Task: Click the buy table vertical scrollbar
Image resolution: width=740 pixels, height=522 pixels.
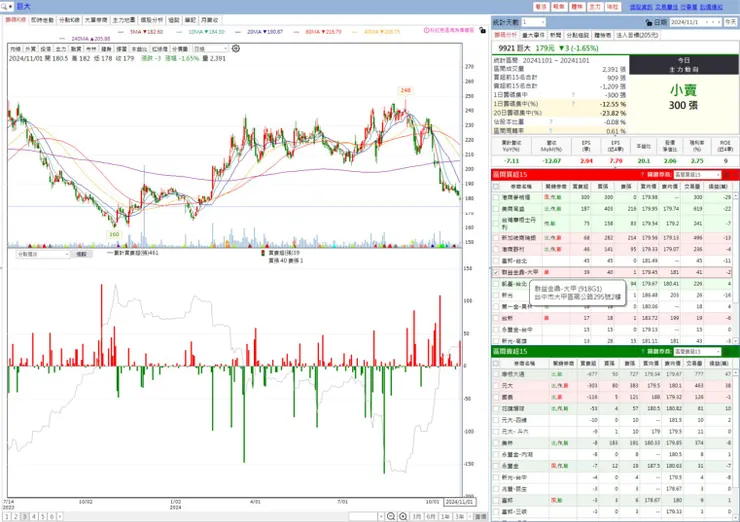Action: pos(736,268)
